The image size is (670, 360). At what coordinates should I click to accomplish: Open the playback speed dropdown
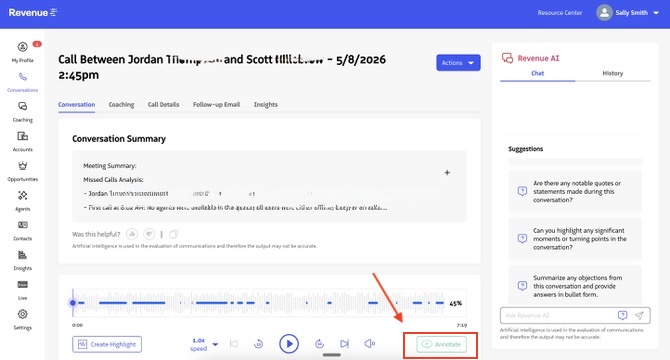[204, 344]
